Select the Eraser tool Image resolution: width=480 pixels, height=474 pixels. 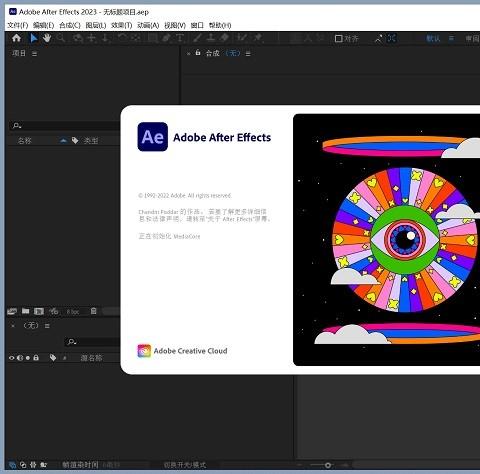click(224, 38)
